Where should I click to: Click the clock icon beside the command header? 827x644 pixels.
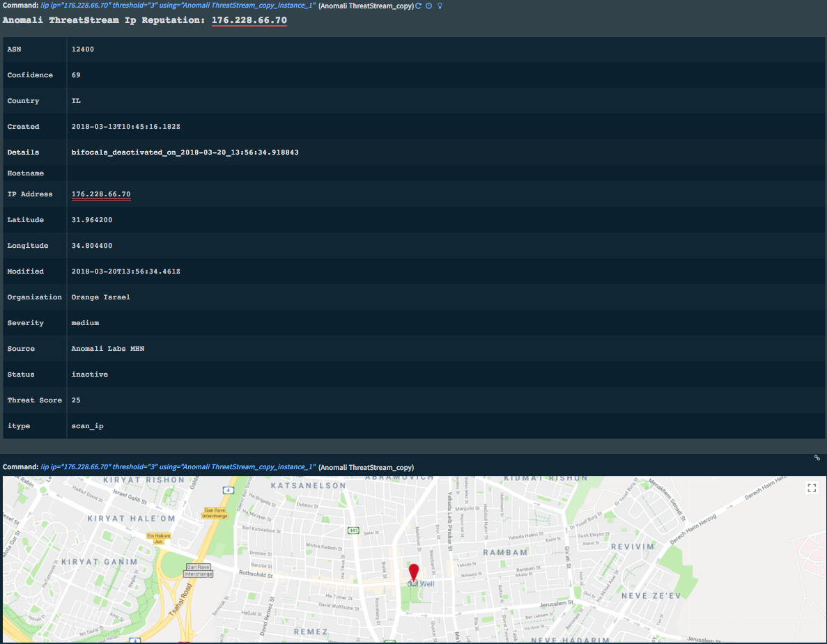[428, 6]
